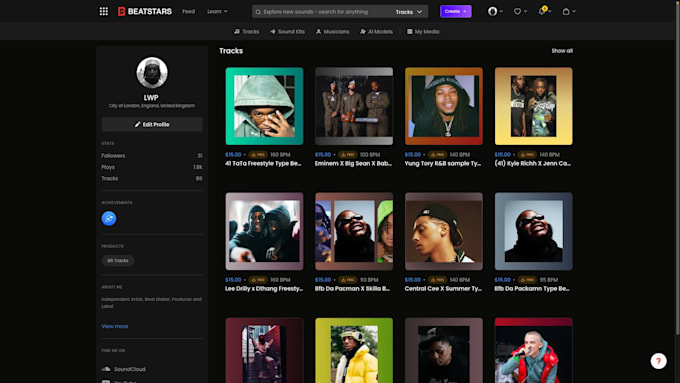Open the favorites heart menu

520,11
